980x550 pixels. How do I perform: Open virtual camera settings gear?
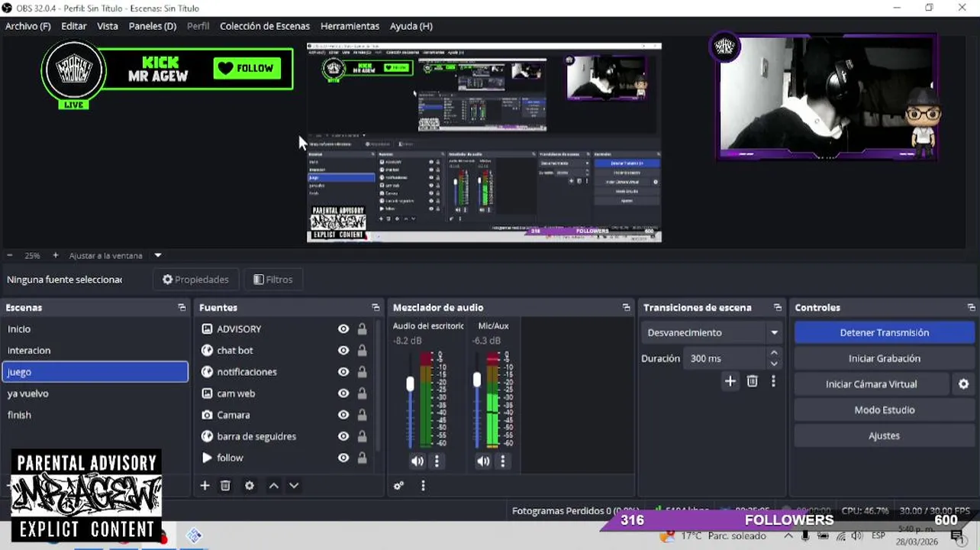pos(964,384)
